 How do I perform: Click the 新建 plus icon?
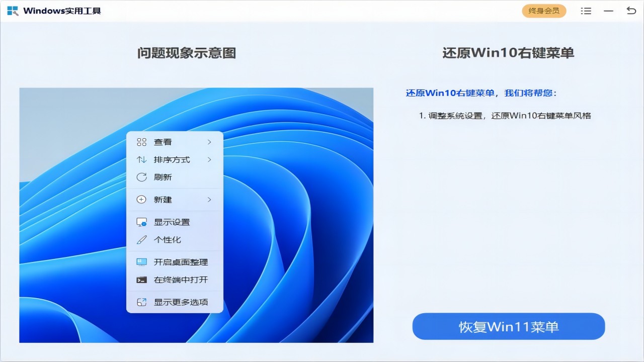click(x=141, y=200)
